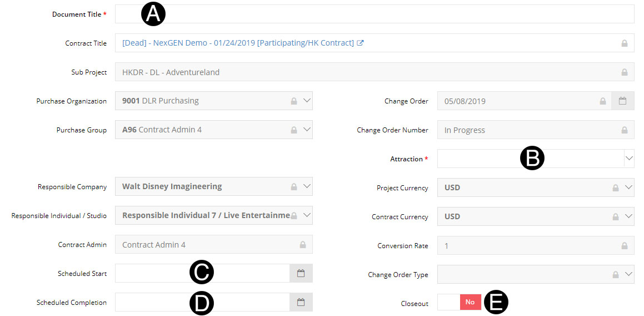Open the Scheduled Completion calendar picker
The image size is (644, 316).
pos(301,302)
